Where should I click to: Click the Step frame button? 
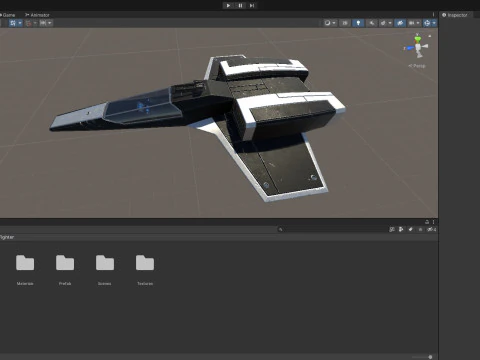(252, 5)
